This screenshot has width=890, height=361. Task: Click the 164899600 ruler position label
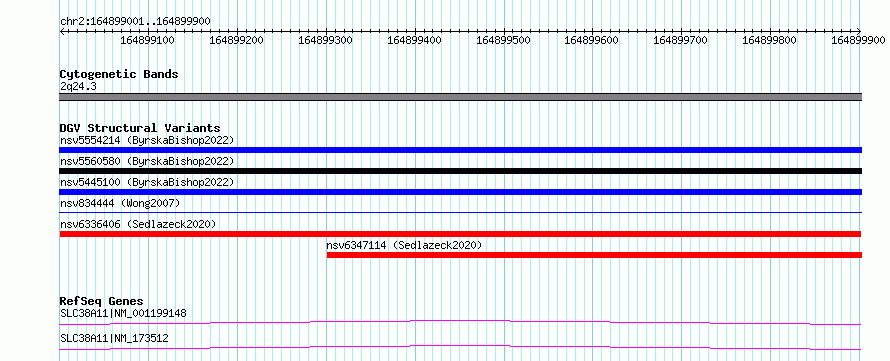pyautogui.click(x=592, y=40)
